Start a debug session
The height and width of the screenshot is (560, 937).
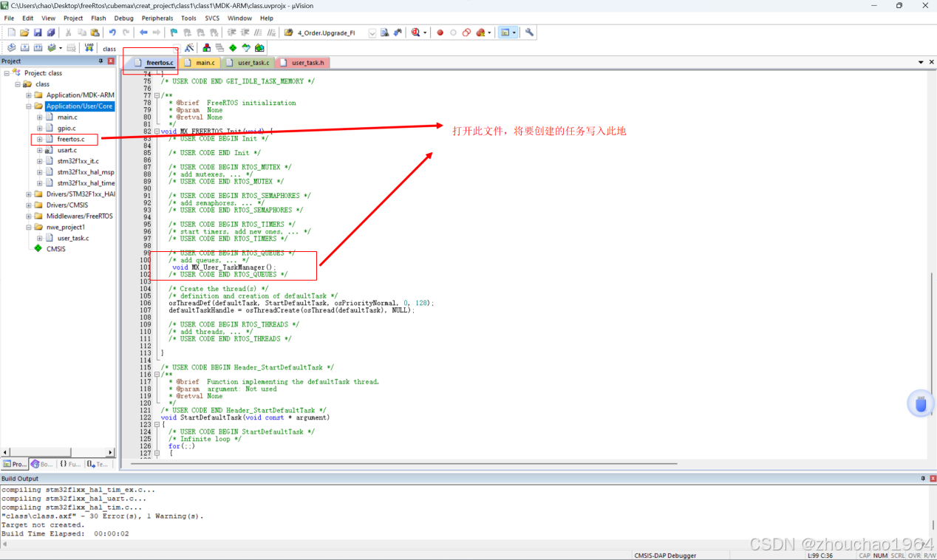tap(415, 32)
